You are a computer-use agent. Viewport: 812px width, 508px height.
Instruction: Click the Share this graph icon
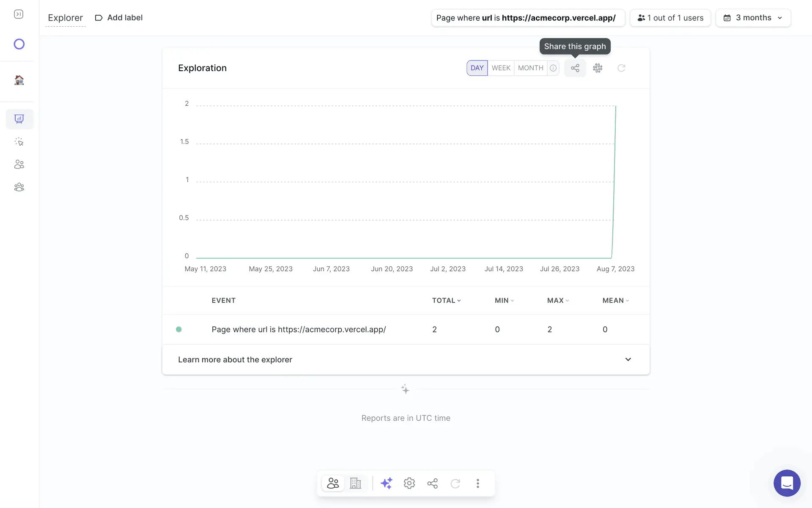coord(575,68)
